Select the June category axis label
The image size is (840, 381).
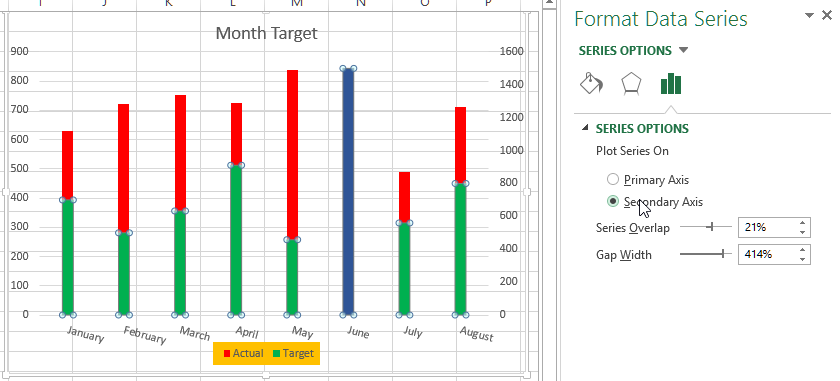tap(357, 332)
